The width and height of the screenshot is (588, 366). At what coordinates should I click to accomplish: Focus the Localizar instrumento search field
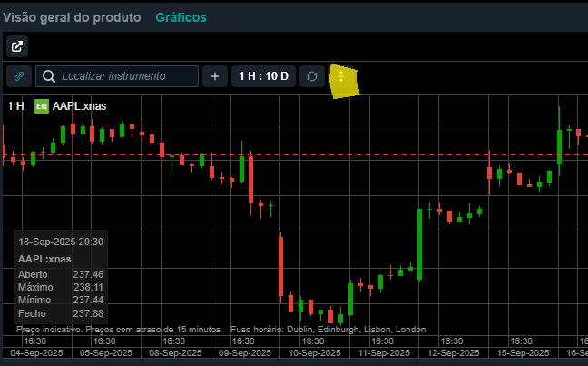(x=127, y=76)
